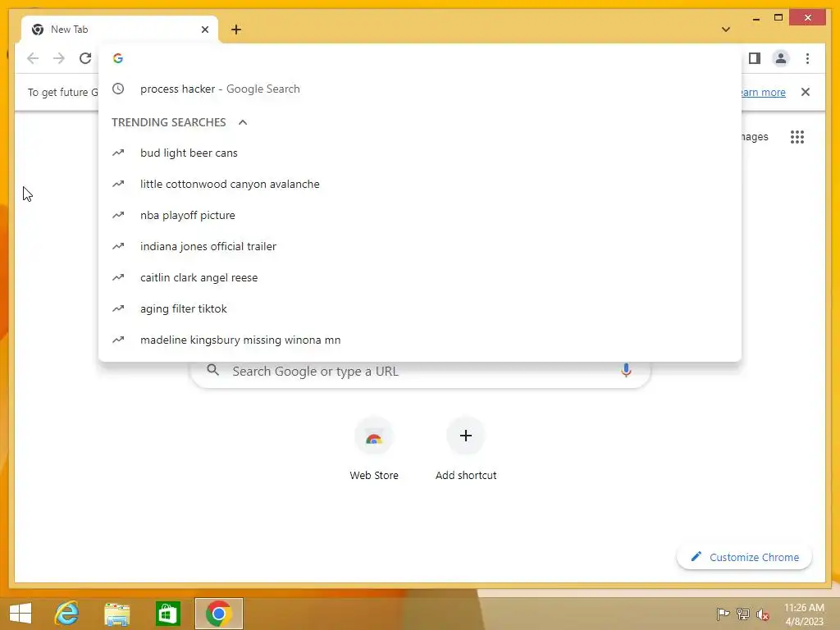Click the clock icon beside process hacker
This screenshot has height=630, width=840.
click(x=118, y=89)
